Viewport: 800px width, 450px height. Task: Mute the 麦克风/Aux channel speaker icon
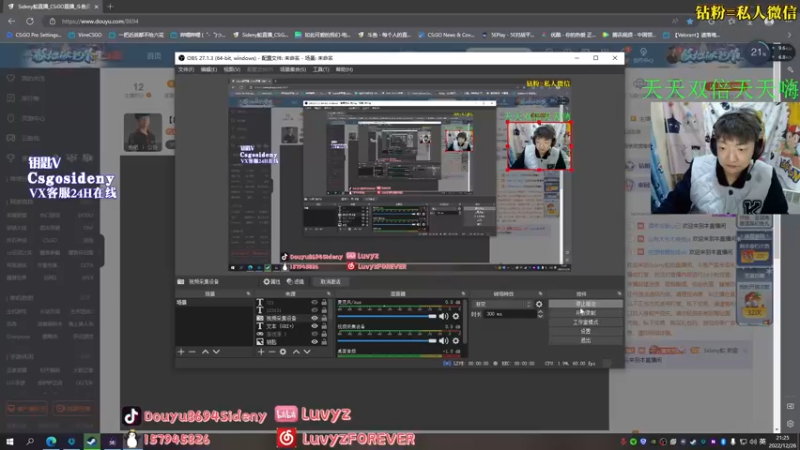(x=444, y=316)
